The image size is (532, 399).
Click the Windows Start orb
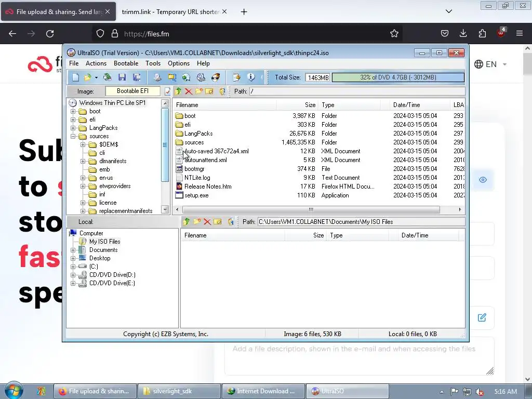pyautogui.click(x=14, y=391)
